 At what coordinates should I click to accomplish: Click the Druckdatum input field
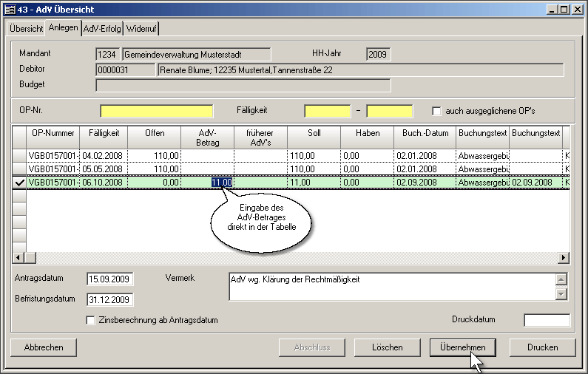(547, 320)
